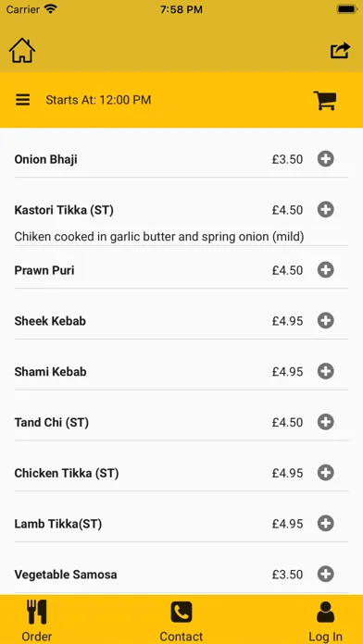Open the share icon at top right
Image resolution: width=363 pixels, height=644 pixels.
coord(341,51)
